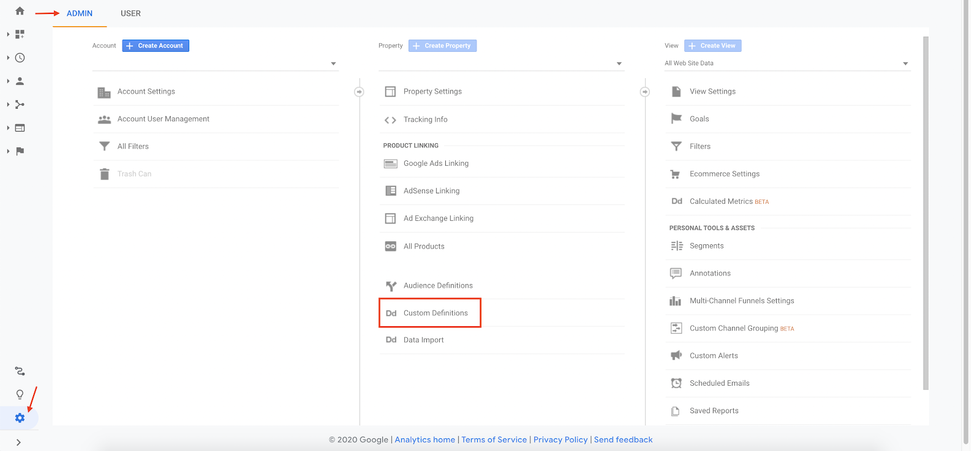Image resolution: width=980 pixels, height=451 pixels.
Task: Open the Admin gear icon
Action: click(x=20, y=417)
